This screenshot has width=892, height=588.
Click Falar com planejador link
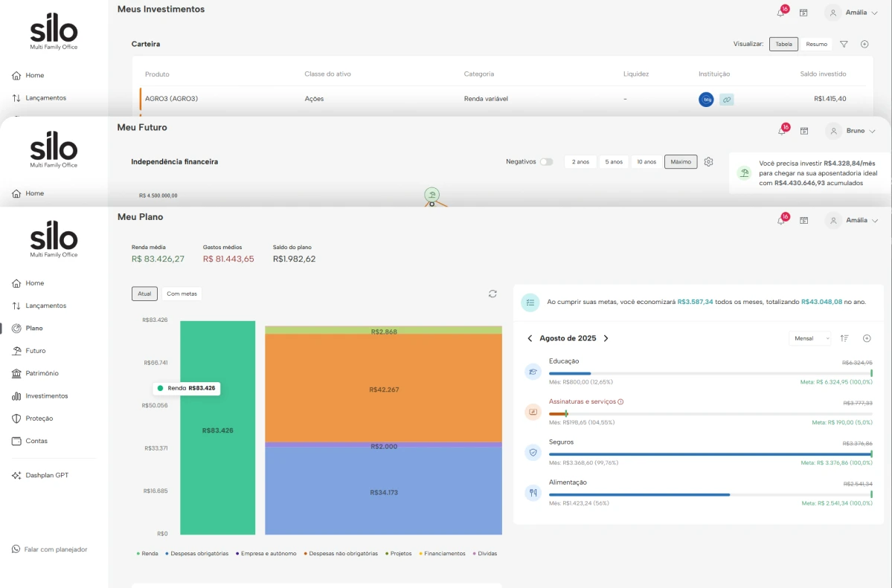[x=55, y=549]
